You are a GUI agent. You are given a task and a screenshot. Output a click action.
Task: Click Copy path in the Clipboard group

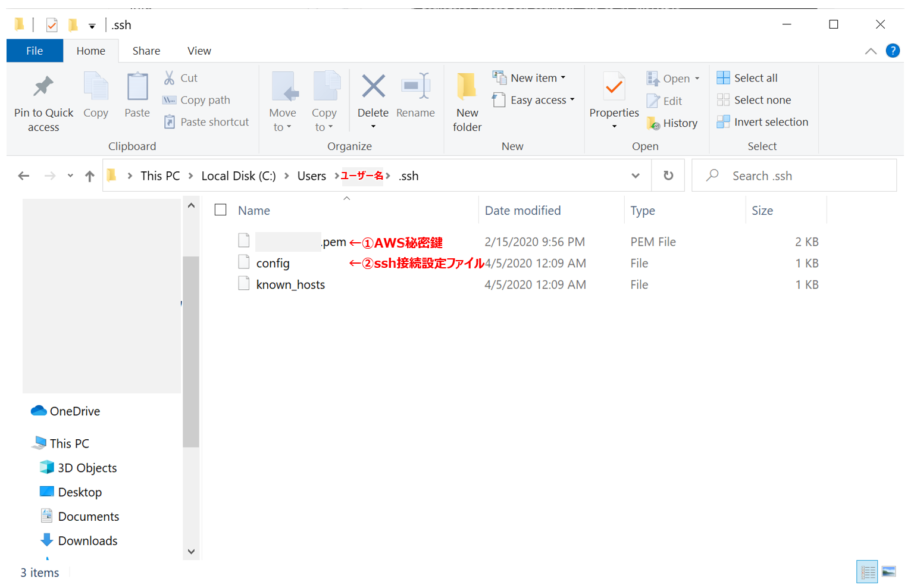pyautogui.click(x=196, y=100)
